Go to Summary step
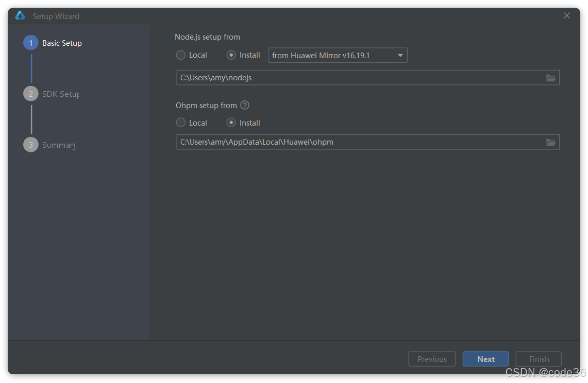 click(49, 145)
